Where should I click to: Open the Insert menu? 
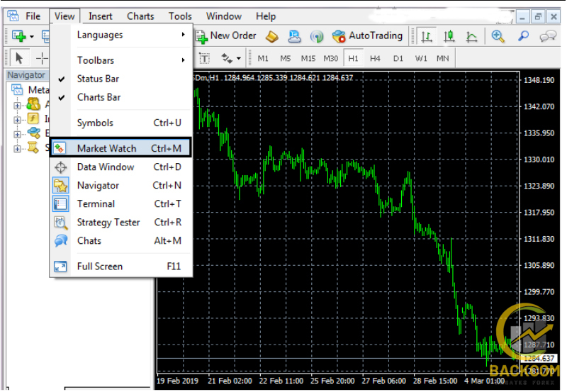[x=100, y=16]
